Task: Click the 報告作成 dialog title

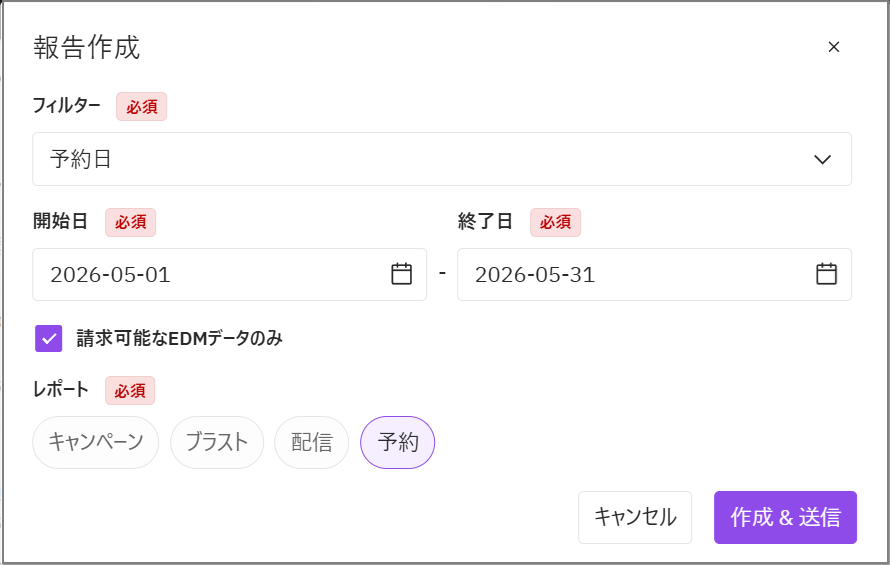Action: pos(86,47)
